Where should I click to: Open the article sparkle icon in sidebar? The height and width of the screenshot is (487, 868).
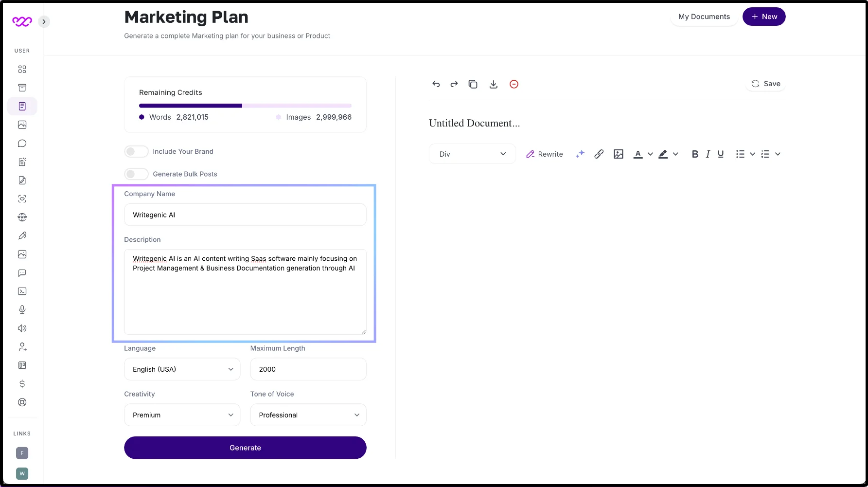click(22, 162)
